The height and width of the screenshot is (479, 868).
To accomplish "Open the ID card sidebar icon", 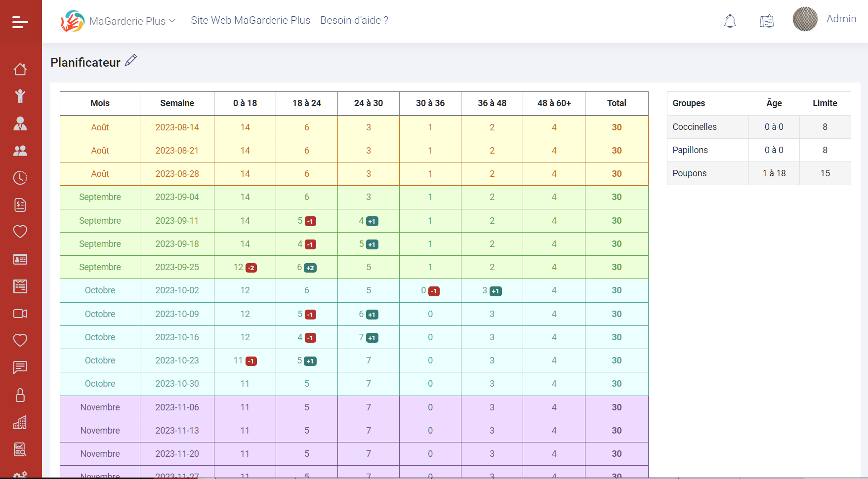I will (x=20, y=259).
